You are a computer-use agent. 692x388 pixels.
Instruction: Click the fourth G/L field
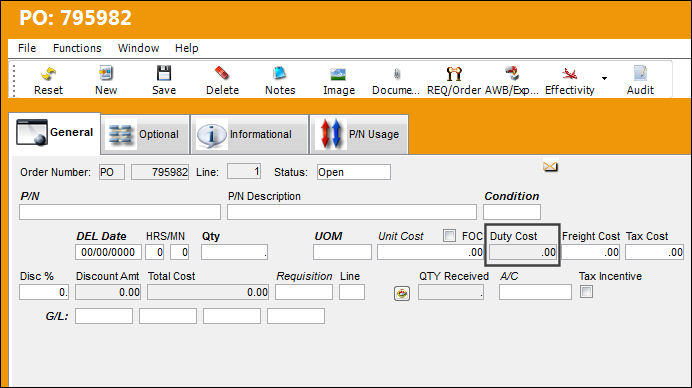point(296,316)
